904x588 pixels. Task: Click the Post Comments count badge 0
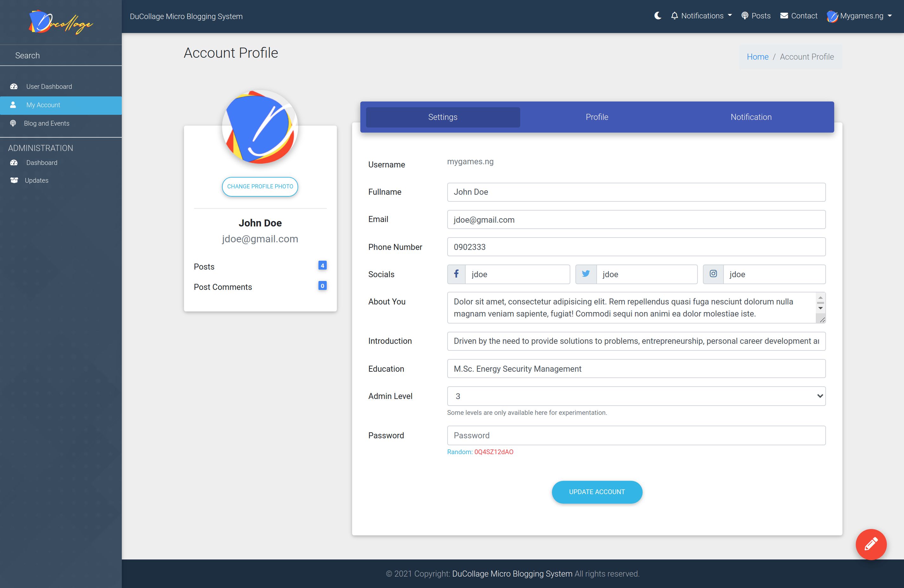[322, 286]
